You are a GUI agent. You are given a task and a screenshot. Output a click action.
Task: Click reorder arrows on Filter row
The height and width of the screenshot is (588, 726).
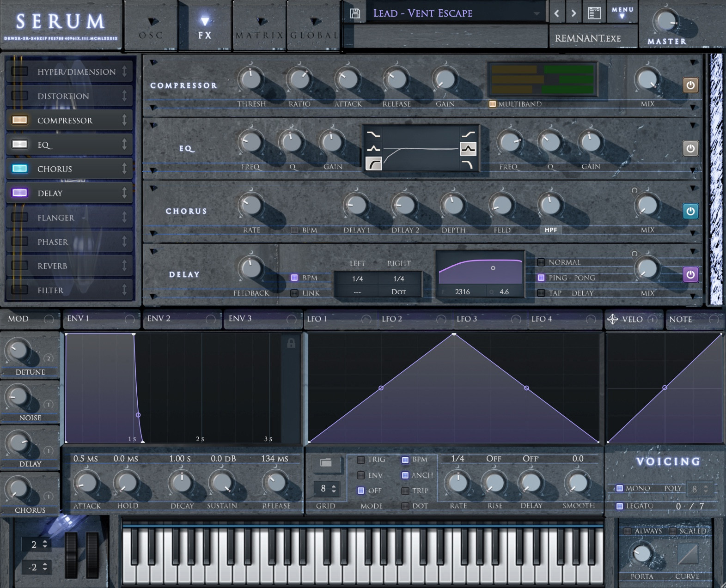tap(124, 290)
